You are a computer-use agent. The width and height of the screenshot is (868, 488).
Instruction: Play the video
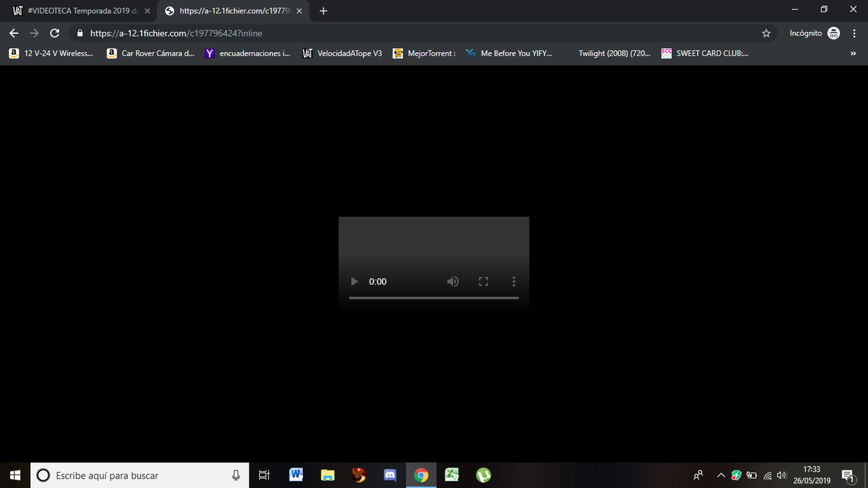[353, 281]
